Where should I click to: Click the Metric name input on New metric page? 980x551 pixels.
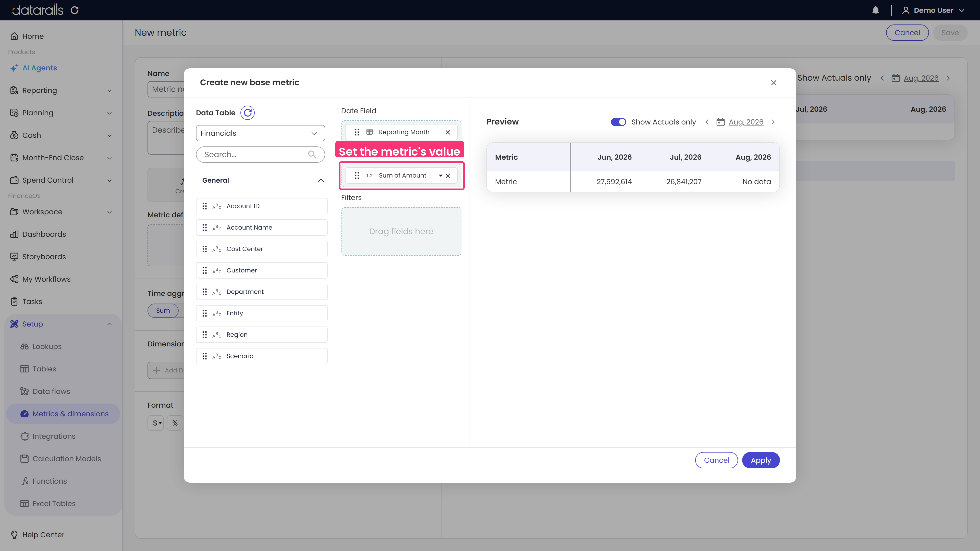(166, 89)
